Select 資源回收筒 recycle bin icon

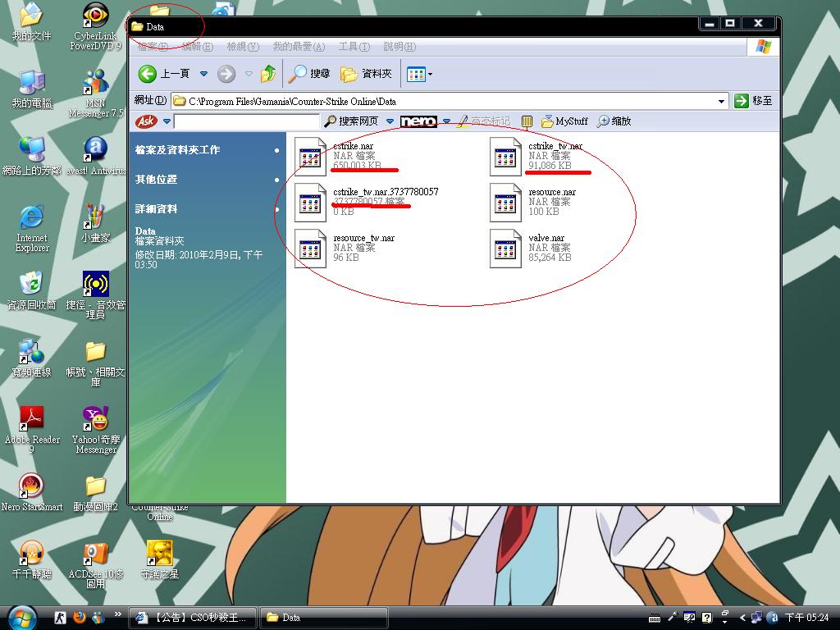[x=32, y=291]
